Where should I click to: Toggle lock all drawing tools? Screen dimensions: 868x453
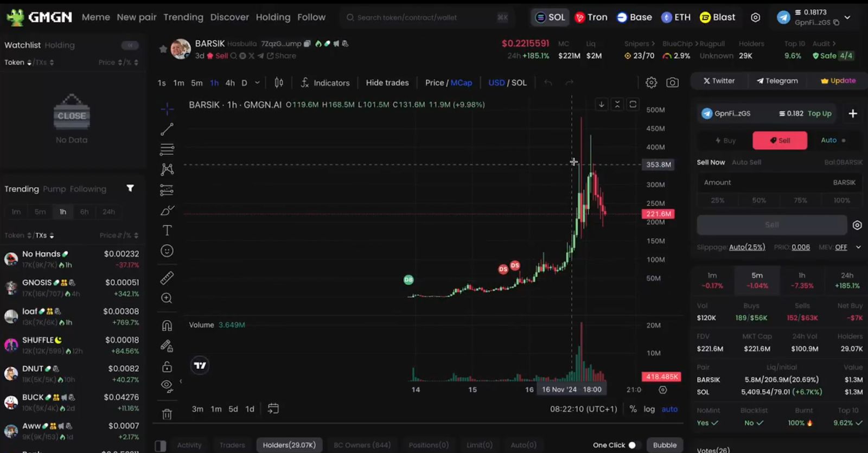click(167, 367)
